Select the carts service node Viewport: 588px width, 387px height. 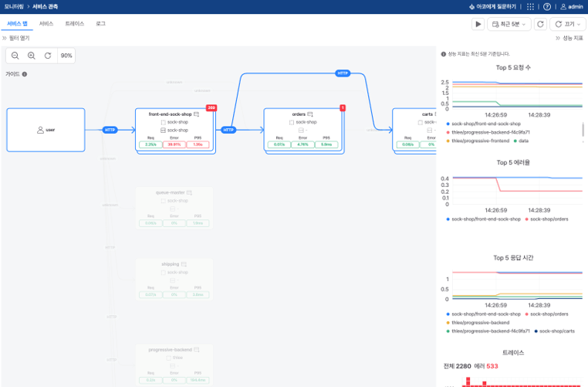[x=414, y=130]
